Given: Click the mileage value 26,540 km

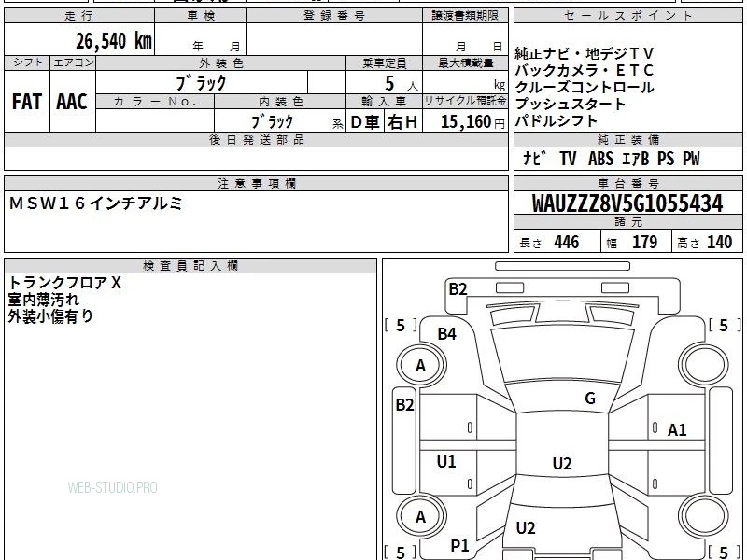Looking at the screenshot, I should [x=114, y=41].
